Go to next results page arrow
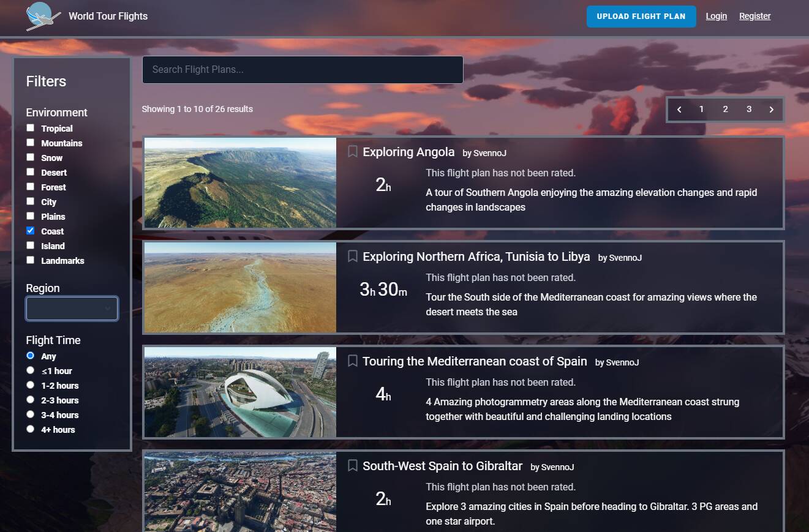This screenshot has height=532, width=809. (x=771, y=110)
